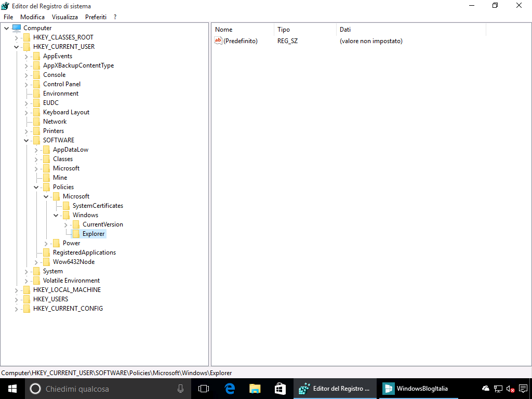Click the Classes folder icon
532x399 pixels.
click(x=46, y=159)
